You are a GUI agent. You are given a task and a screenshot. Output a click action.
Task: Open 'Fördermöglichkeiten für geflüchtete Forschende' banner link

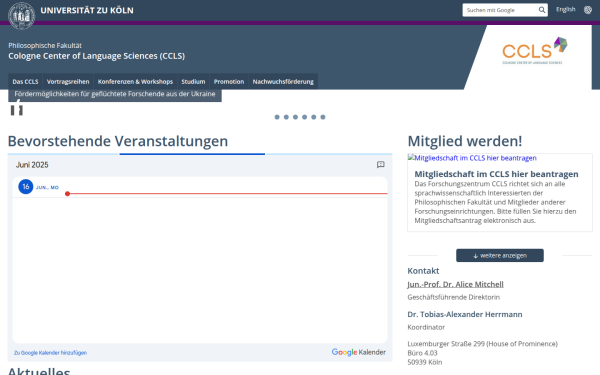click(x=115, y=94)
